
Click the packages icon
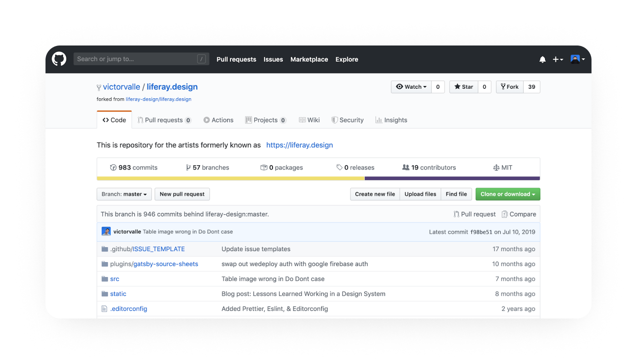pyautogui.click(x=264, y=167)
